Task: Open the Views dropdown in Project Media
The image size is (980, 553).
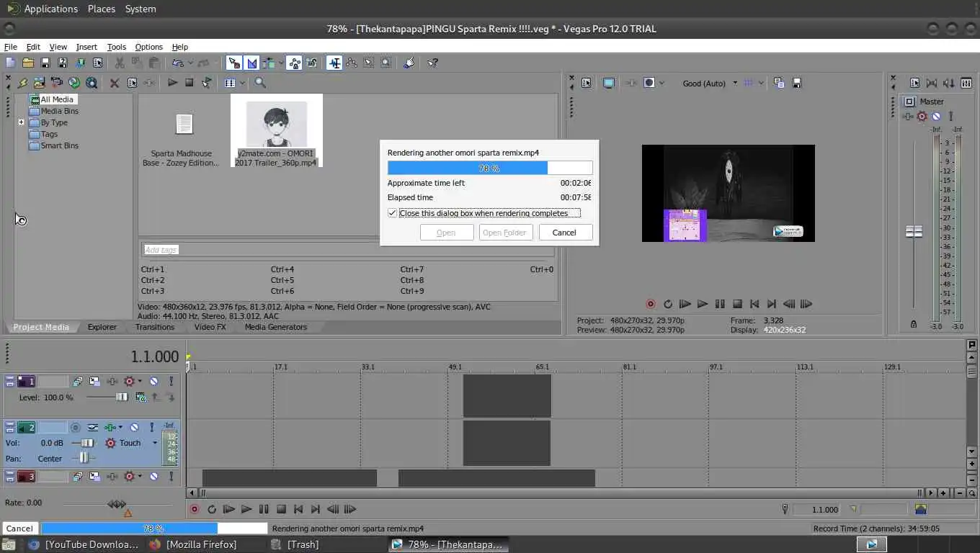Action: [241, 83]
